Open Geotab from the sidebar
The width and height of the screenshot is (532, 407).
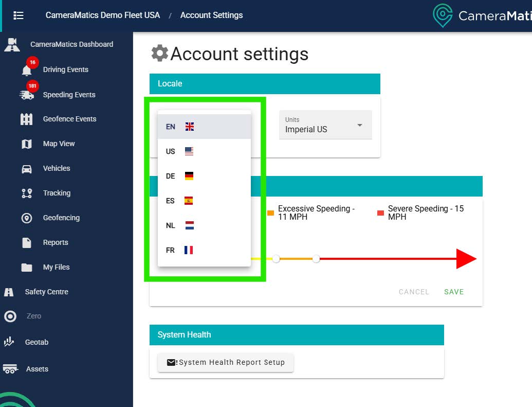(x=36, y=342)
